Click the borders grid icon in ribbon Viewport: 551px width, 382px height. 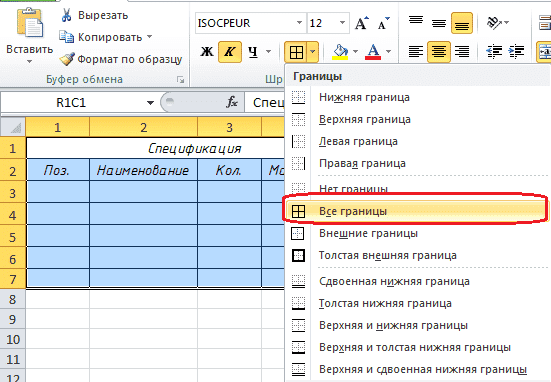(296, 52)
